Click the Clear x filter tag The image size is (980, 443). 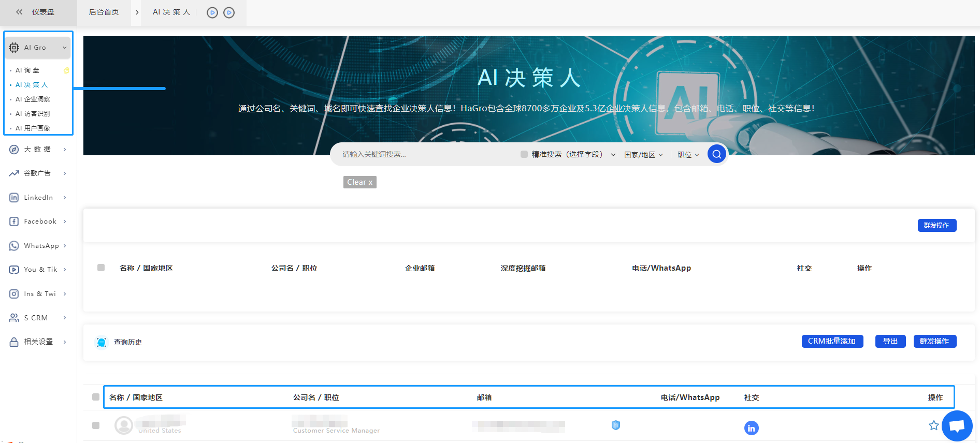359,182
